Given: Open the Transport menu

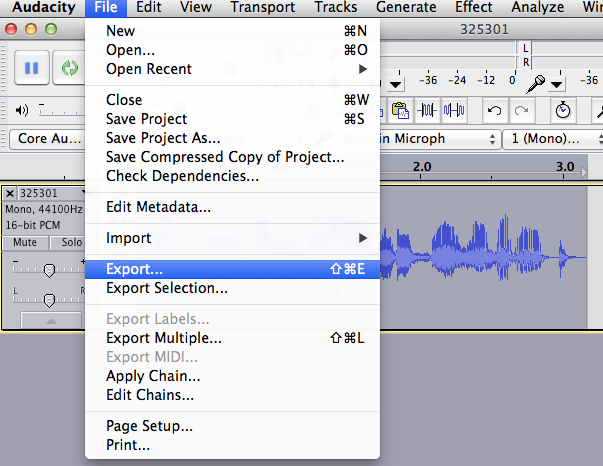Looking at the screenshot, I should [263, 7].
